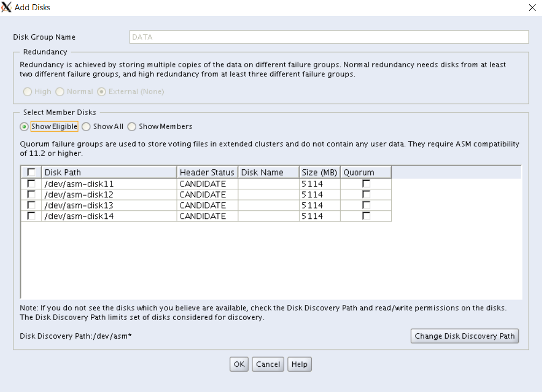
Task: Enable the checkbox for /dev/asm-disk13
Action: coord(31,205)
